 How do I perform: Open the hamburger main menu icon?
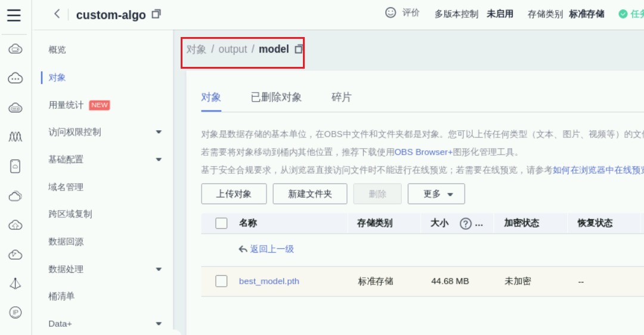click(x=14, y=15)
